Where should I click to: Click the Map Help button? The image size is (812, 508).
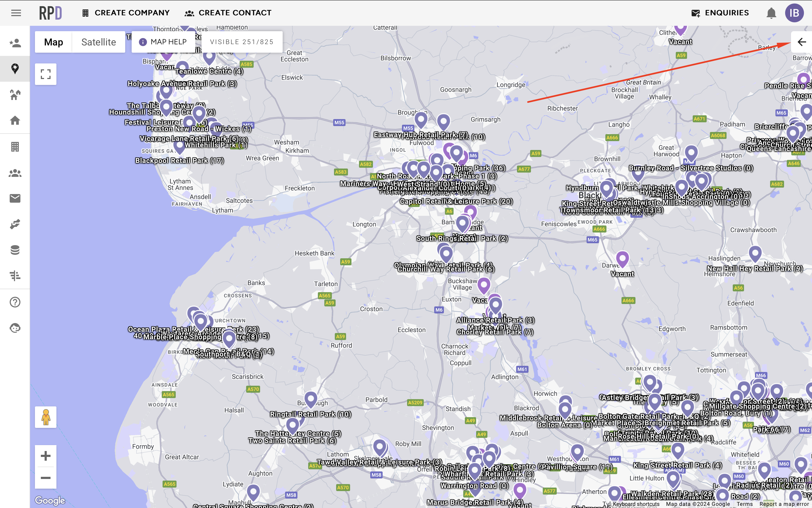click(x=163, y=42)
